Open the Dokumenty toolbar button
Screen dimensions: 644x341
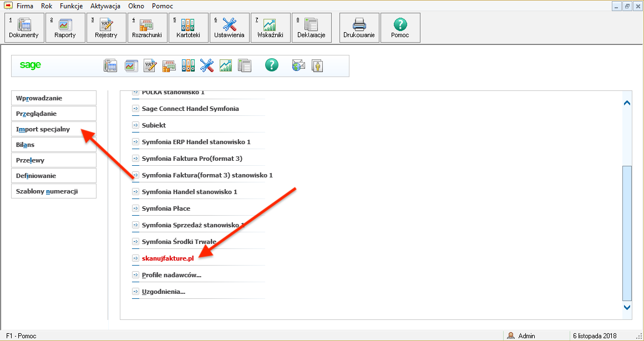pyautogui.click(x=24, y=28)
